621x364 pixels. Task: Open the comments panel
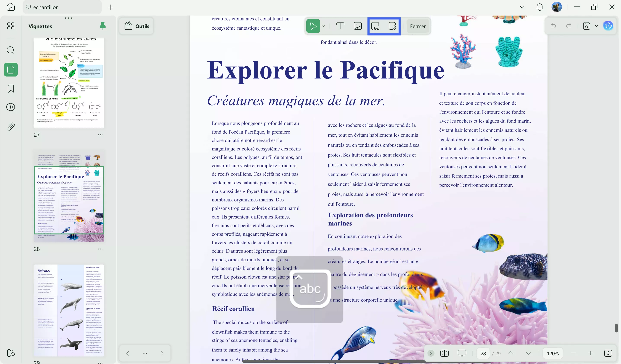[11, 107]
